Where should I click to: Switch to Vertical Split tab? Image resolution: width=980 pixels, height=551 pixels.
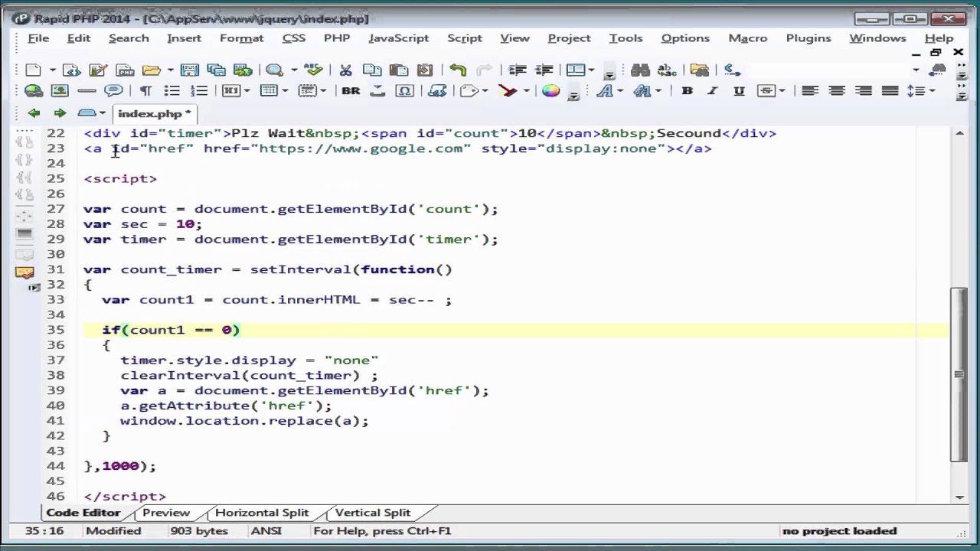(x=373, y=513)
